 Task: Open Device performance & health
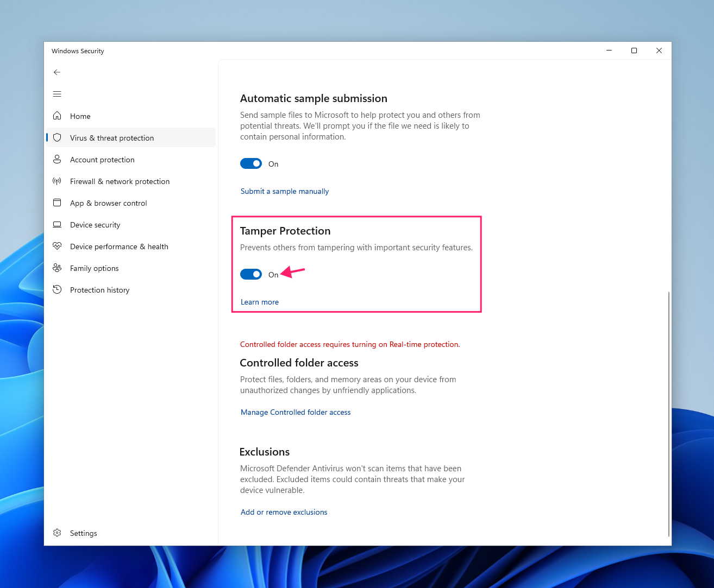click(x=131, y=246)
